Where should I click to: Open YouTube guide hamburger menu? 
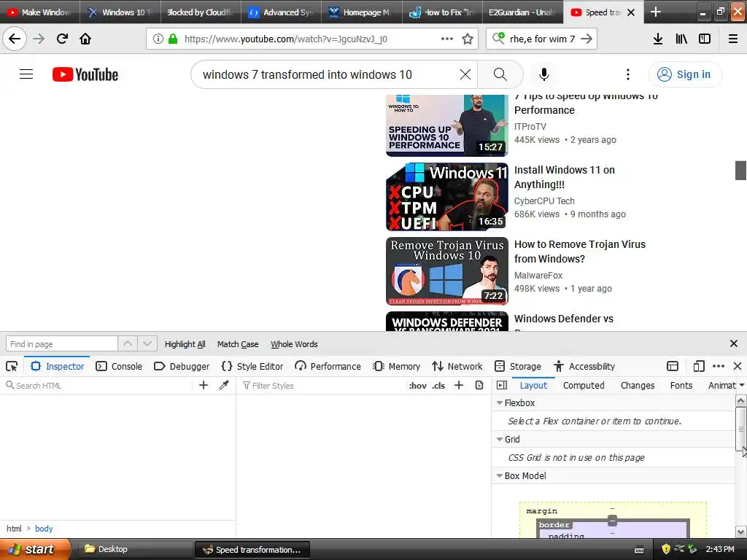tap(26, 74)
